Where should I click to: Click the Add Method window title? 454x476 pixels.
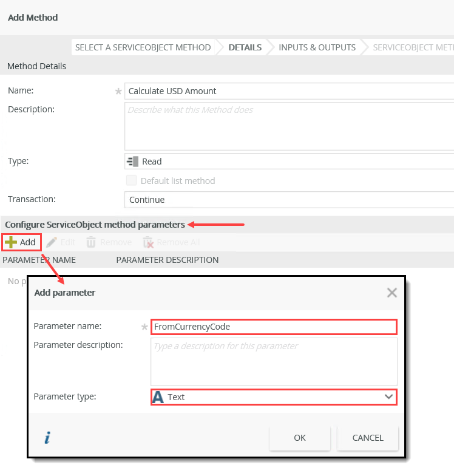33,18
